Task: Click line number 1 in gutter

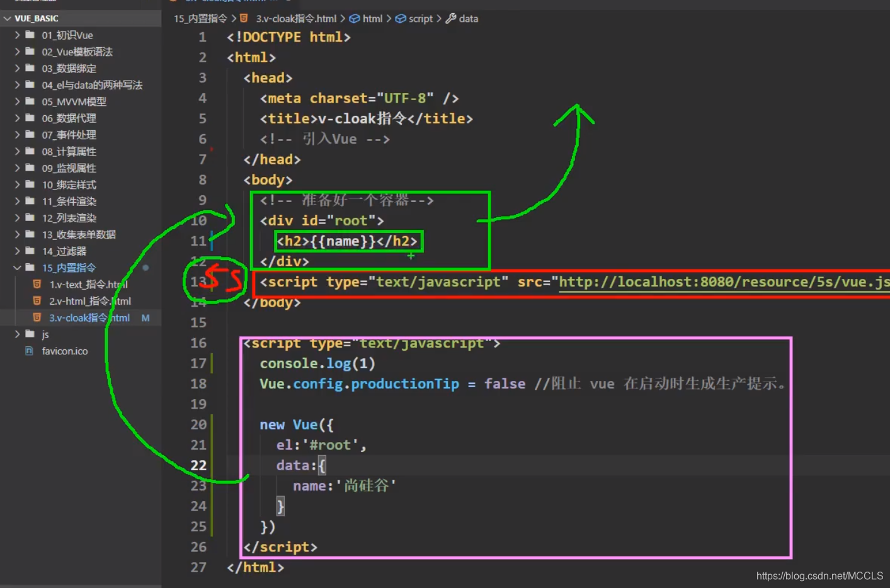Action: click(x=202, y=37)
